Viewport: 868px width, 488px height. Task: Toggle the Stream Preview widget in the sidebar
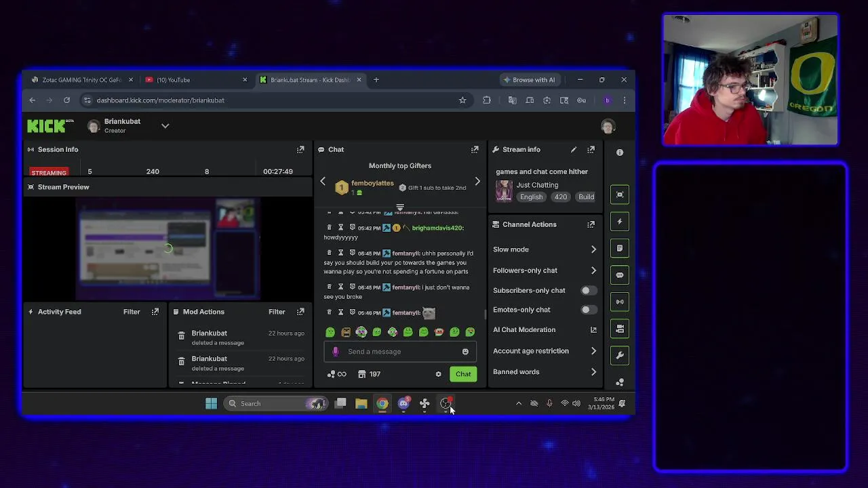[x=620, y=195]
